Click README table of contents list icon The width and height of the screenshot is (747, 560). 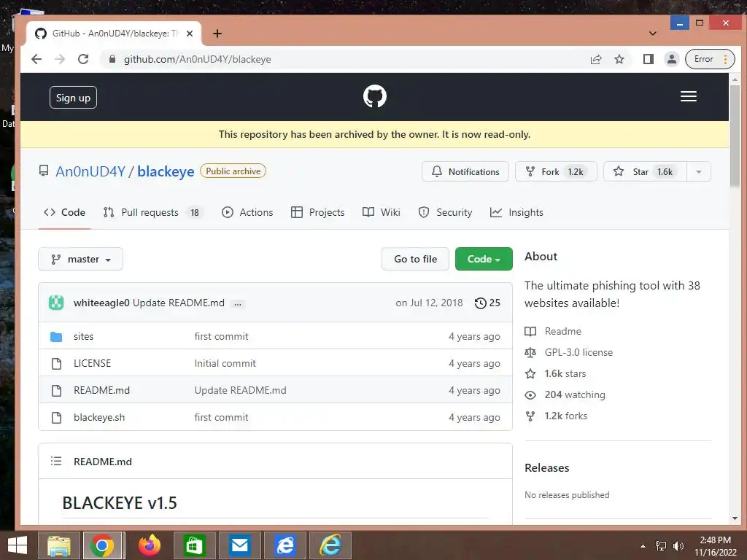[x=56, y=461]
